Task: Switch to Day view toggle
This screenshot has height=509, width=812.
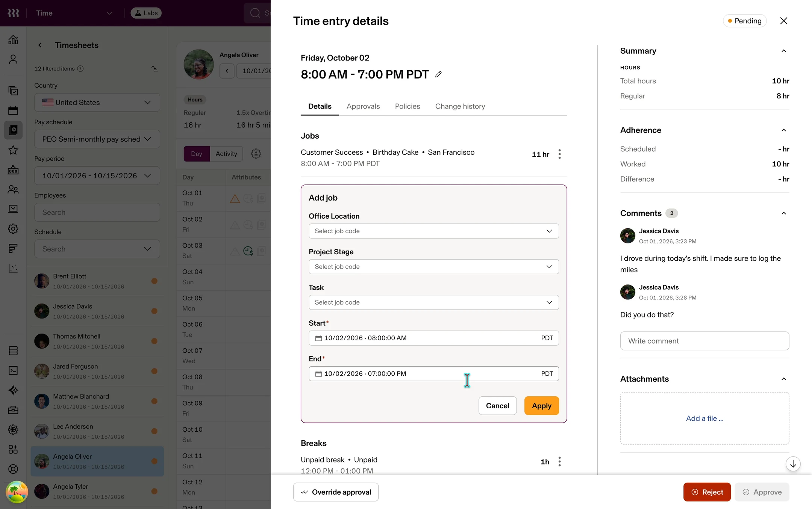Action: [197, 154]
